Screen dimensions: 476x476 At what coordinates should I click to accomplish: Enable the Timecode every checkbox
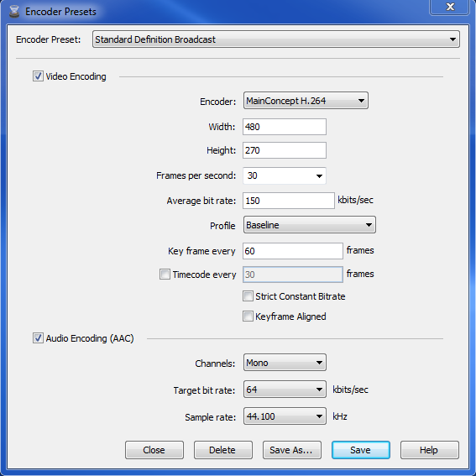pyautogui.click(x=165, y=275)
